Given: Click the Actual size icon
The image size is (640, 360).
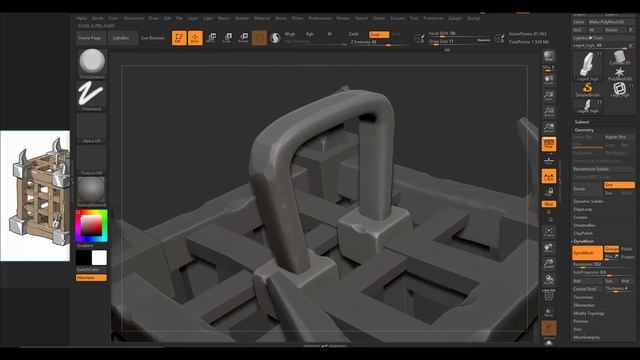Looking at the screenshot, I should (549, 112).
